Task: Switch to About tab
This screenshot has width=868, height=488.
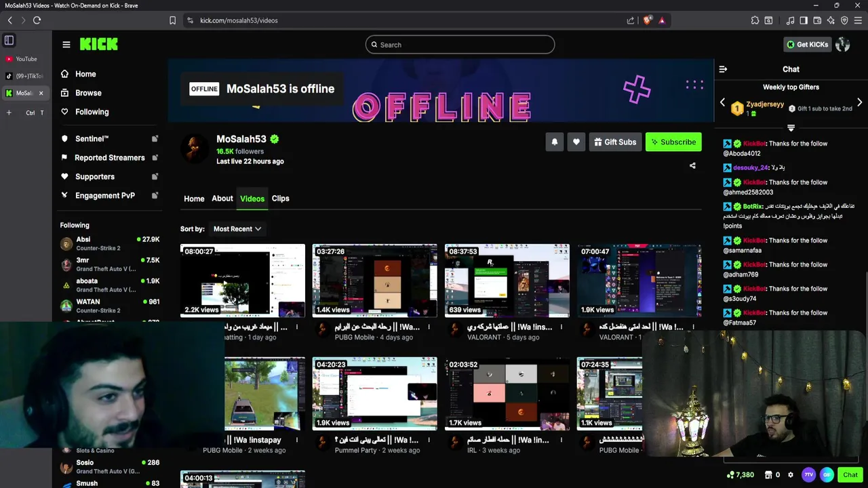Action: (222, 199)
